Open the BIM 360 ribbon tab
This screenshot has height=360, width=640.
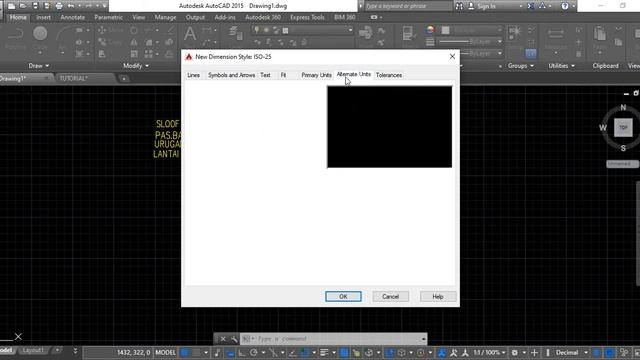pyautogui.click(x=344, y=17)
